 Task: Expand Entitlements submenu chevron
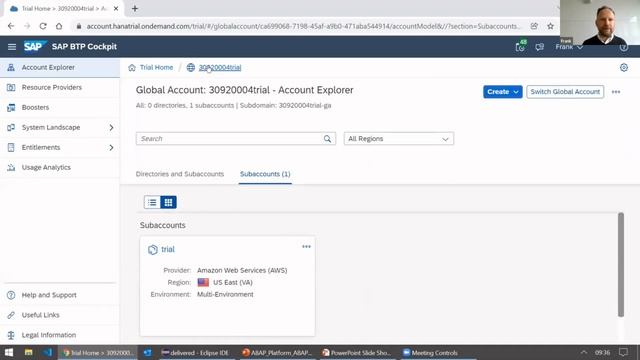click(x=111, y=147)
